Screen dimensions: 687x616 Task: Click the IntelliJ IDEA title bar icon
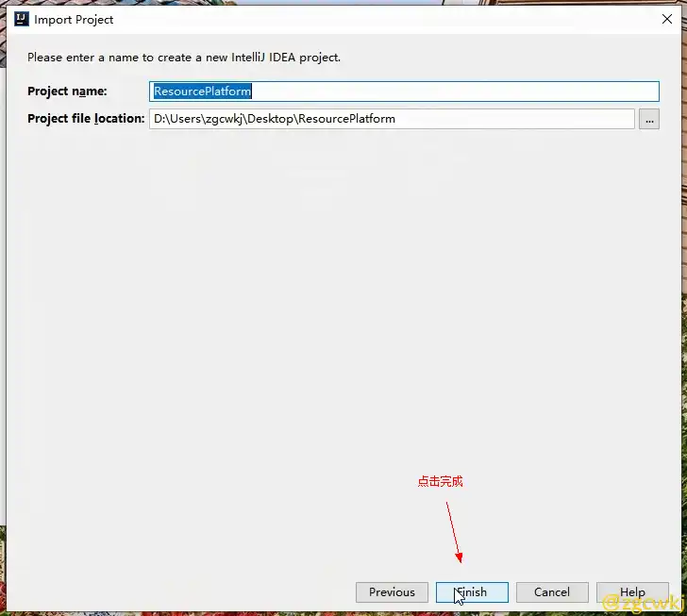tap(22, 19)
